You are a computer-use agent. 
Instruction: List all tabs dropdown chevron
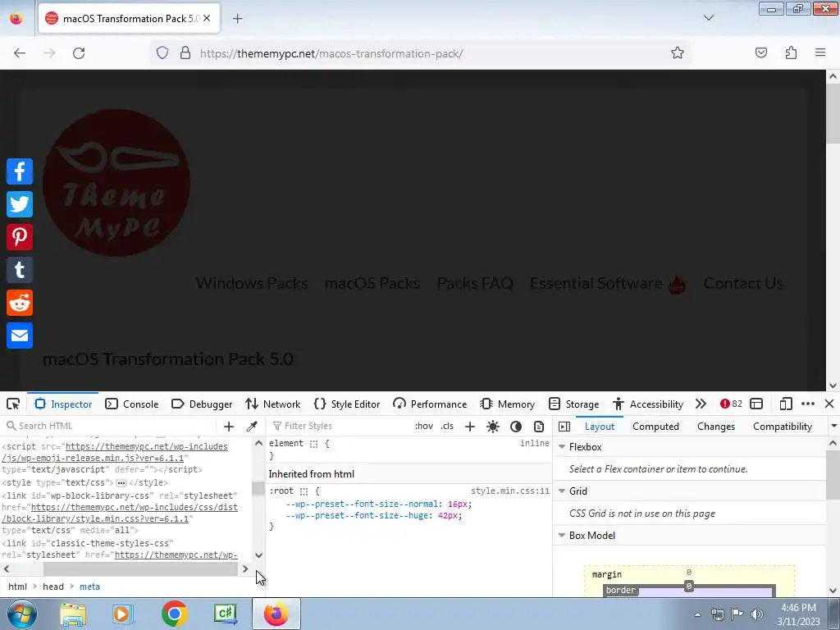[708, 18]
